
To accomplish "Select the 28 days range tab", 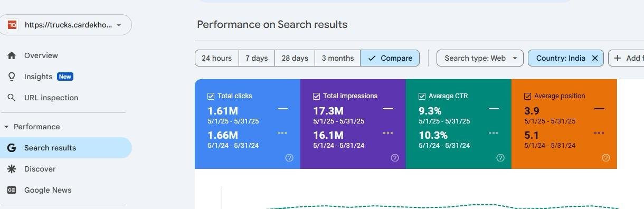I will pos(295,58).
